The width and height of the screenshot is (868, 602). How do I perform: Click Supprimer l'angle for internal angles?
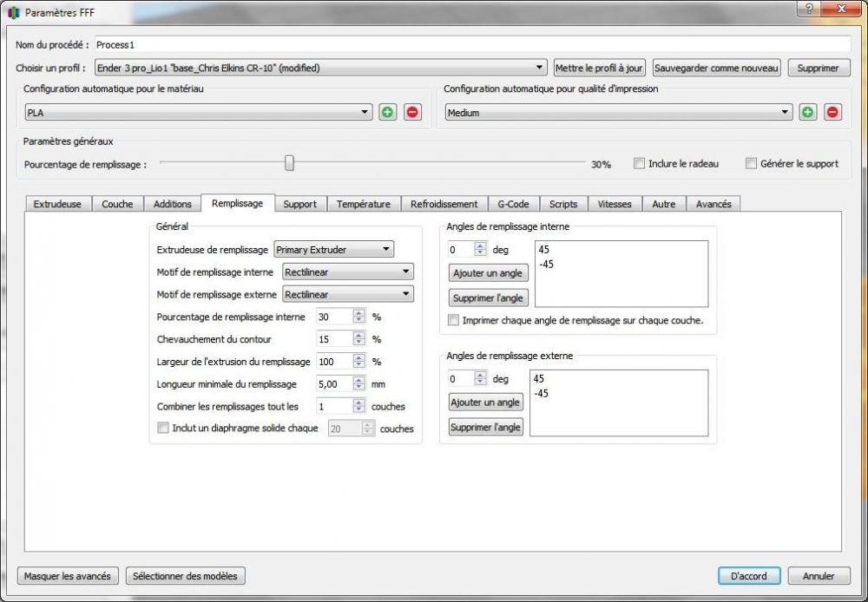click(488, 298)
